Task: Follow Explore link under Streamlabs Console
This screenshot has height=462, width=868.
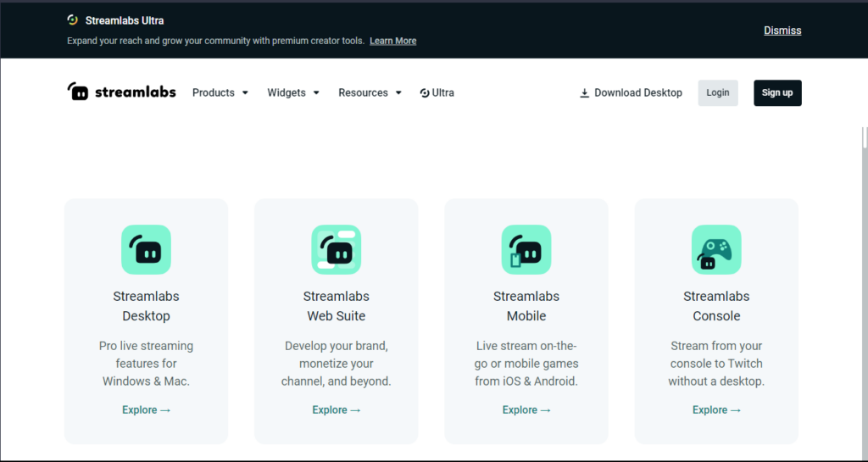Action: coord(716,409)
